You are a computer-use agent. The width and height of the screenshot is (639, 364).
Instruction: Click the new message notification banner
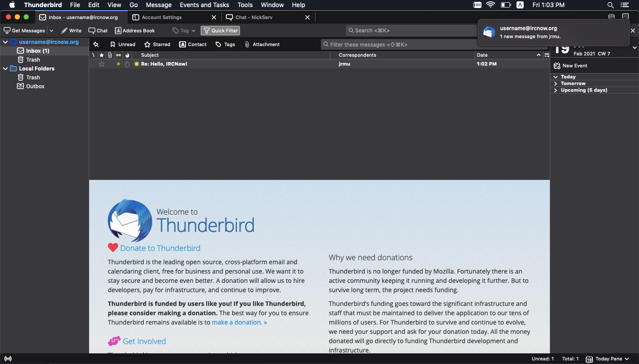tap(553, 32)
